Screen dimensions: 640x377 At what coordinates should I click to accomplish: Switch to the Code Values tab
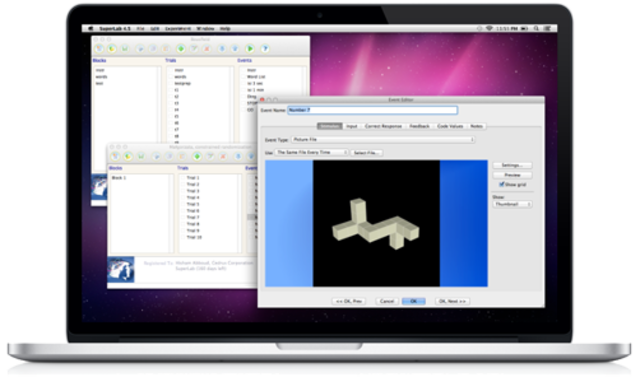450,126
